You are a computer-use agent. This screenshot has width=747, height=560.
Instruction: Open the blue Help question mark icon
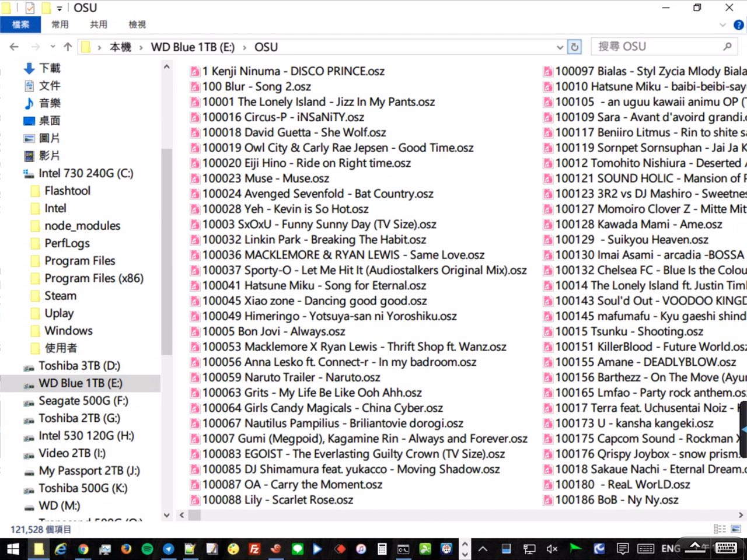tap(738, 24)
